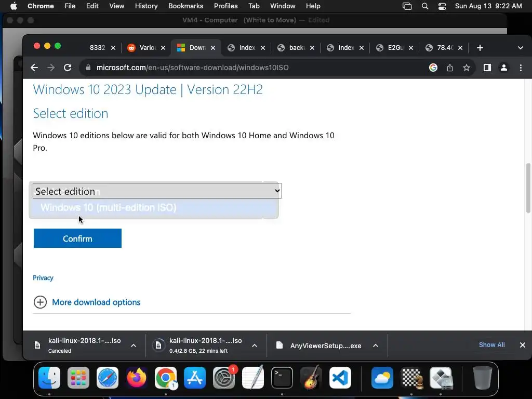Viewport: 532px width, 399px height.
Task: Click the Confirm button
Action: click(77, 238)
